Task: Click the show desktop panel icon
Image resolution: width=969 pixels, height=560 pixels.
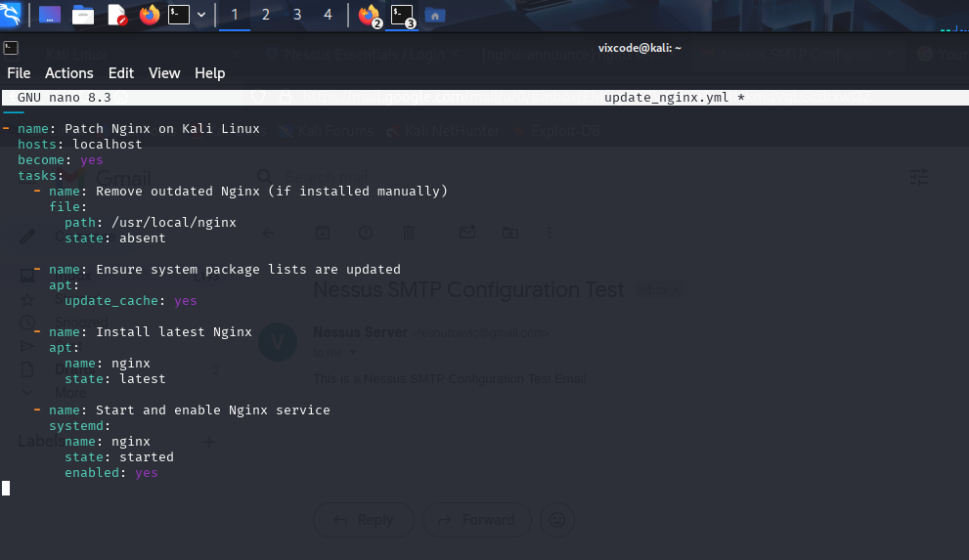Action: click(x=50, y=15)
